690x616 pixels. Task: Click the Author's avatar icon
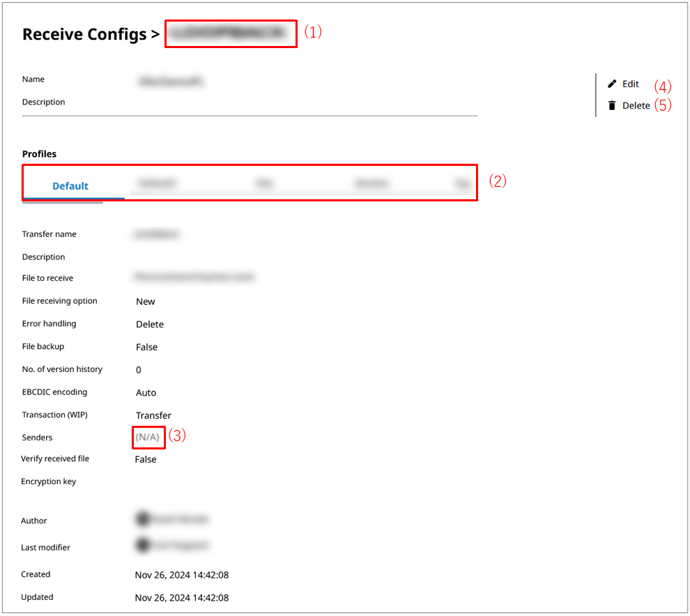[143, 519]
